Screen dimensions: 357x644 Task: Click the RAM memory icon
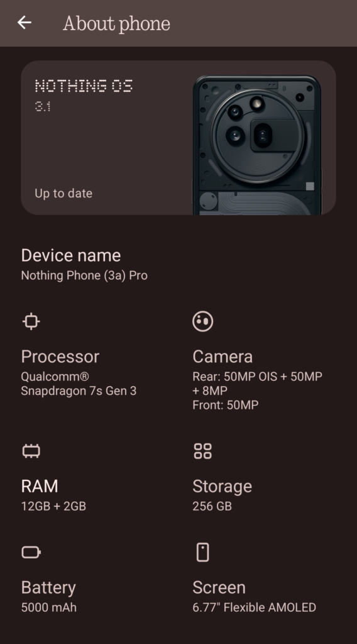pyautogui.click(x=31, y=451)
